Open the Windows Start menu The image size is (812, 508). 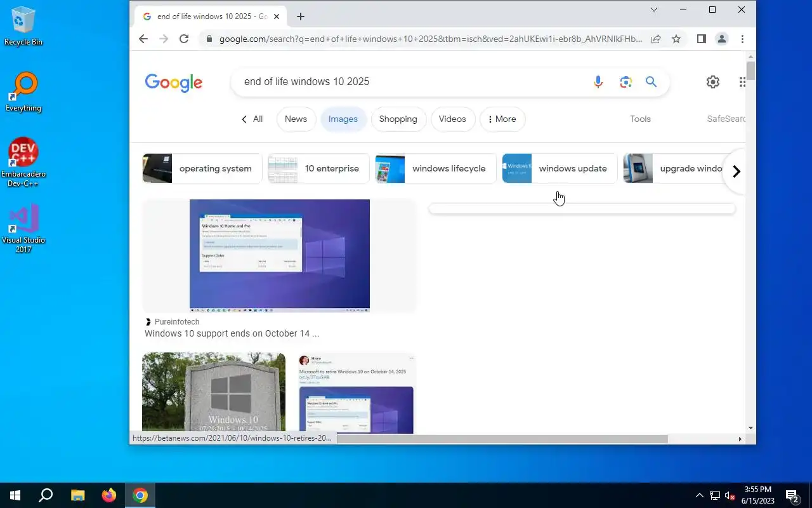click(15, 495)
